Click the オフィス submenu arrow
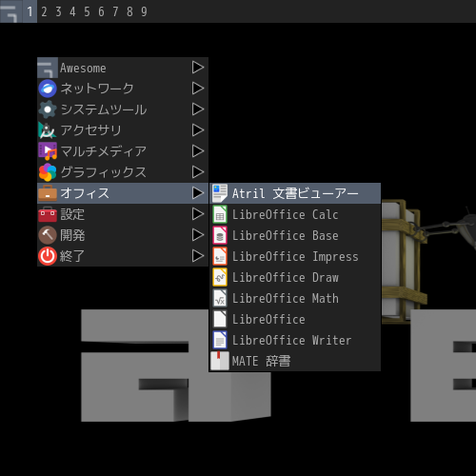 [x=198, y=193]
